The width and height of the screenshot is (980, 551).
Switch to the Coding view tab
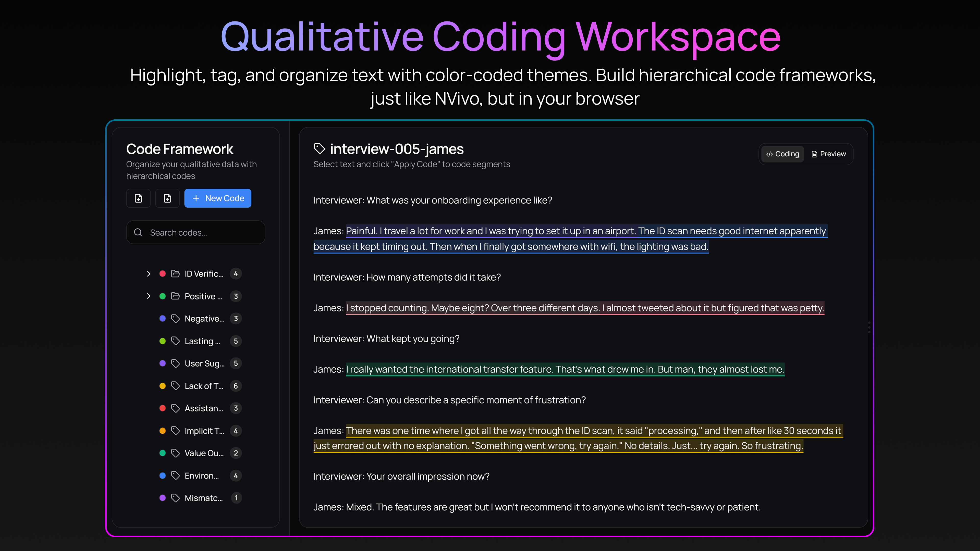(x=782, y=154)
